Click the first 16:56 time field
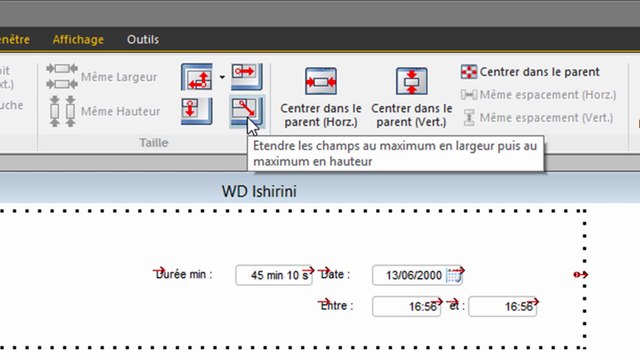Image resolution: width=640 pixels, height=360 pixels. [x=407, y=306]
